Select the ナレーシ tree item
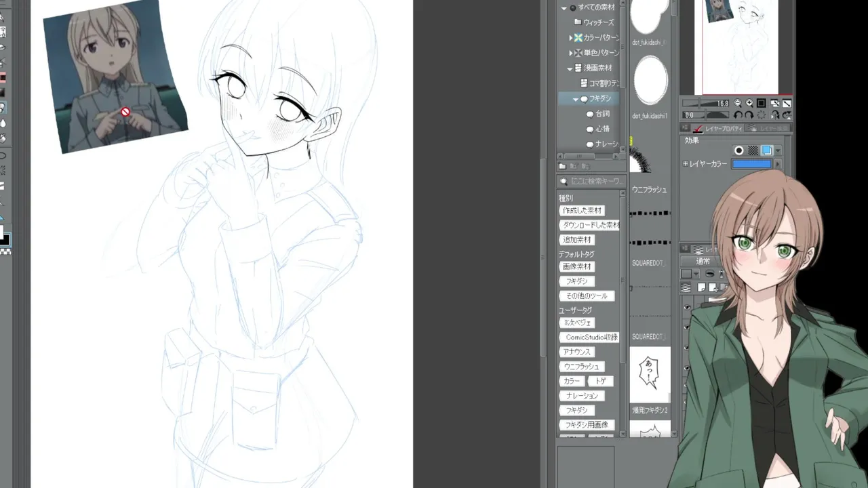868x488 pixels. coord(602,144)
